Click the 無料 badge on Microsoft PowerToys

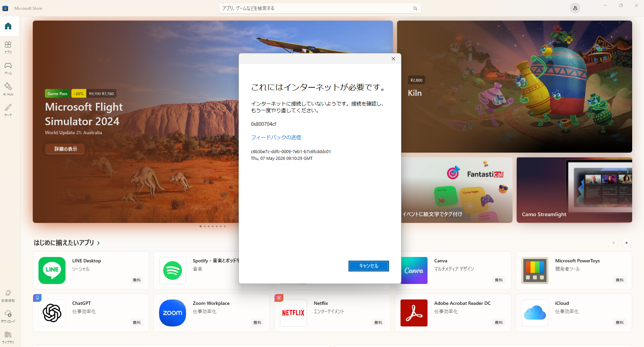pyautogui.click(x=620, y=280)
